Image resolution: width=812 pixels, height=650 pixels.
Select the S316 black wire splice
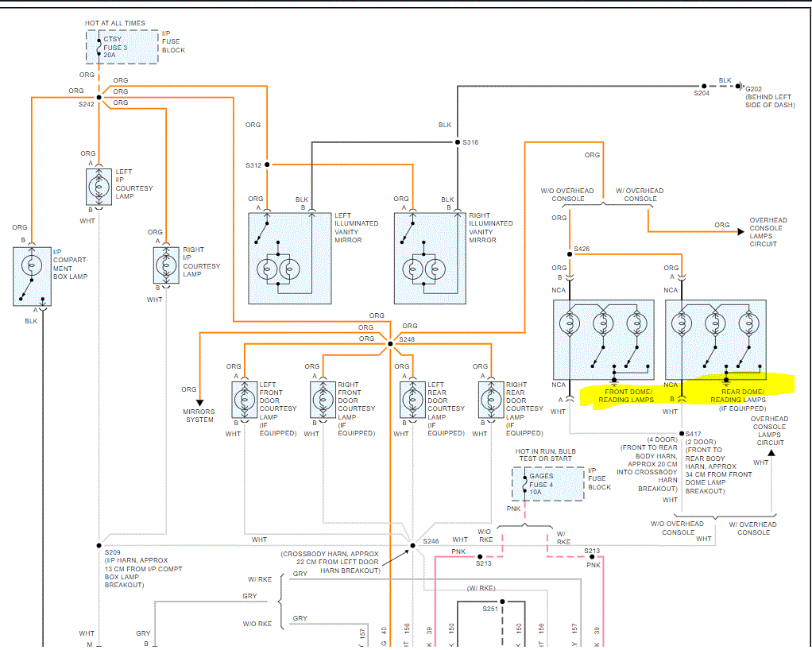click(457, 143)
